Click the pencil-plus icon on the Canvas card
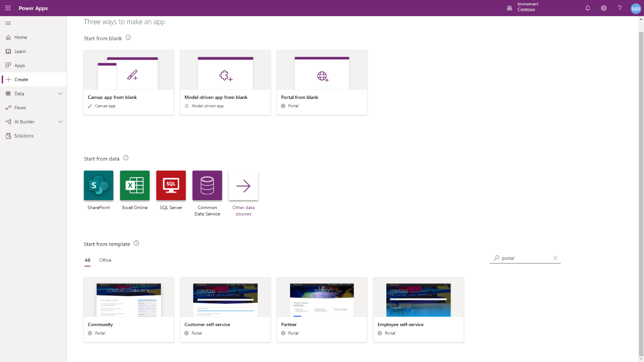 click(x=132, y=75)
